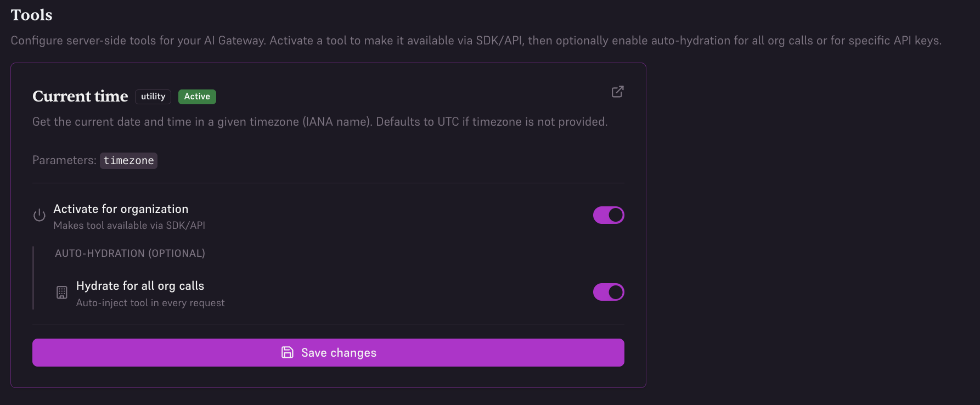Click the Current time tool heading
Screen dimensions: 980x405
(80, 96)
